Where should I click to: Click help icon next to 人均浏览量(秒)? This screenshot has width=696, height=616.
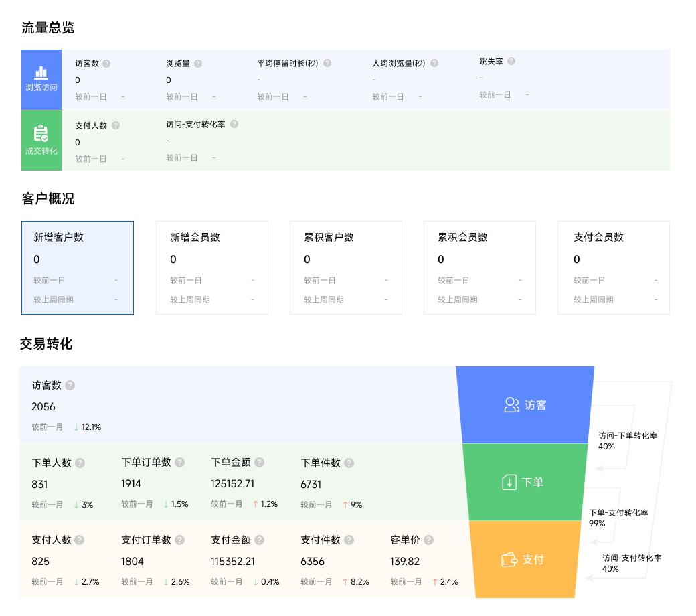434,63
